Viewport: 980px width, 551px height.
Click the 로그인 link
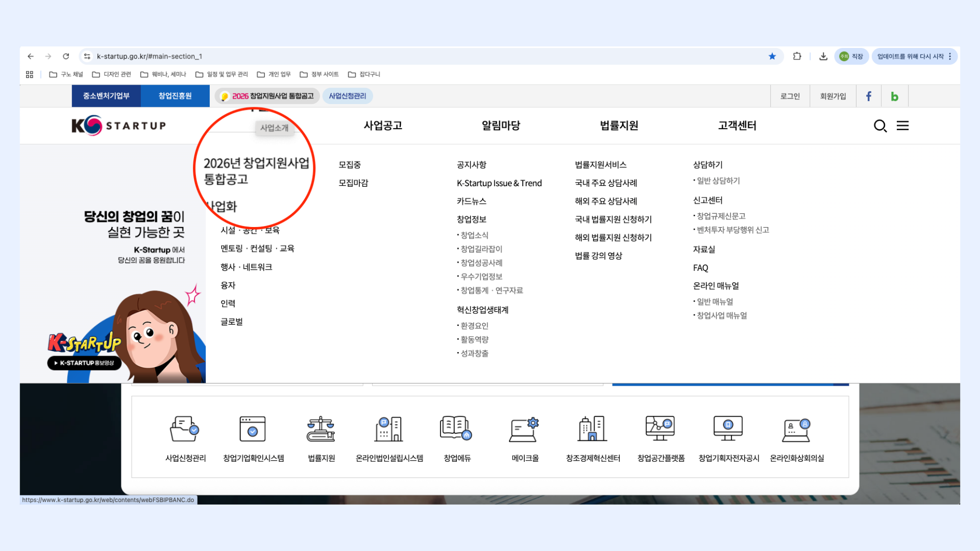790,96
